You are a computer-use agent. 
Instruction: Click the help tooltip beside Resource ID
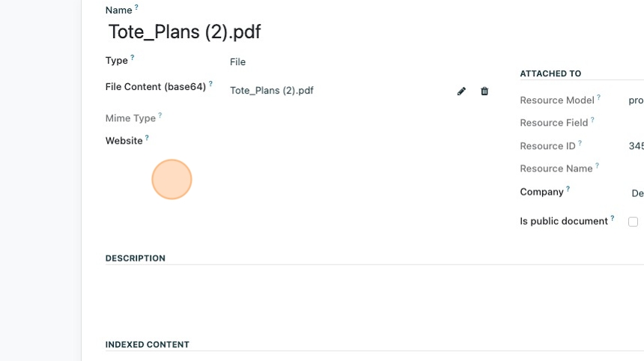580,143
